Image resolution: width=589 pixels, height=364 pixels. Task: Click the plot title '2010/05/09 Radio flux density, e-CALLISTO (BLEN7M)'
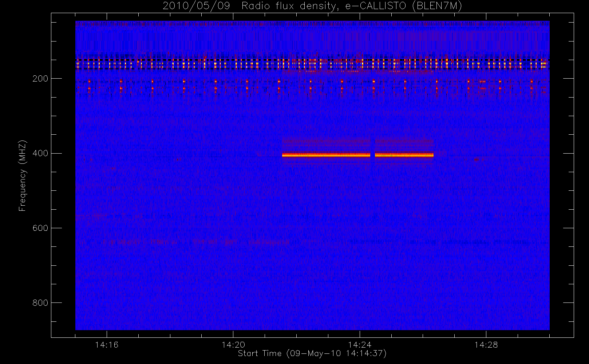(x=312, y=6)
